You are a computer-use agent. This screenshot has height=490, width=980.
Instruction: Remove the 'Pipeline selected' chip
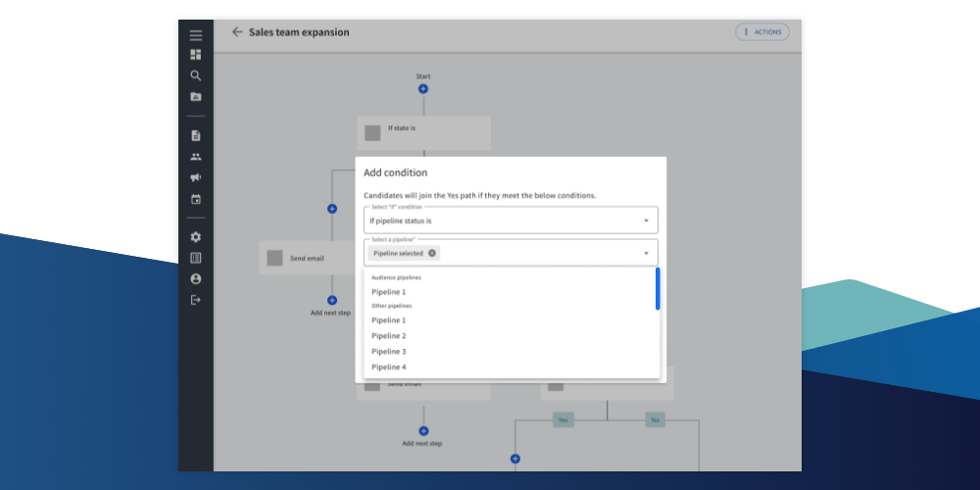(432, 253)
